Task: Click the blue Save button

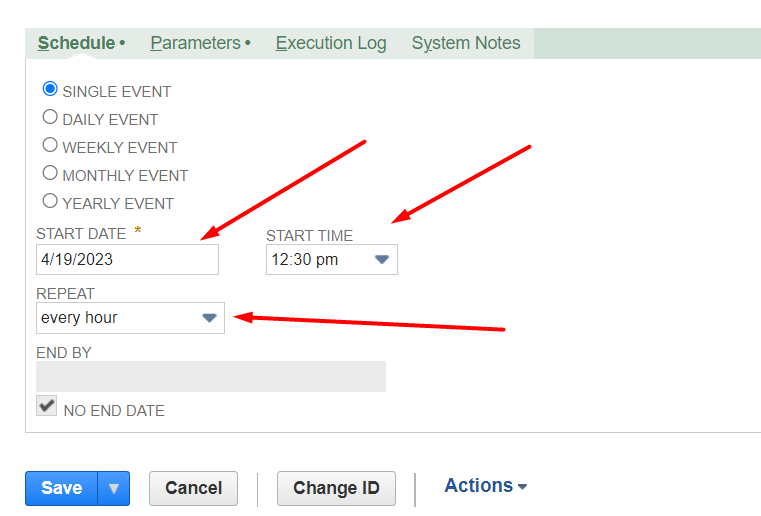Action: 61,488
